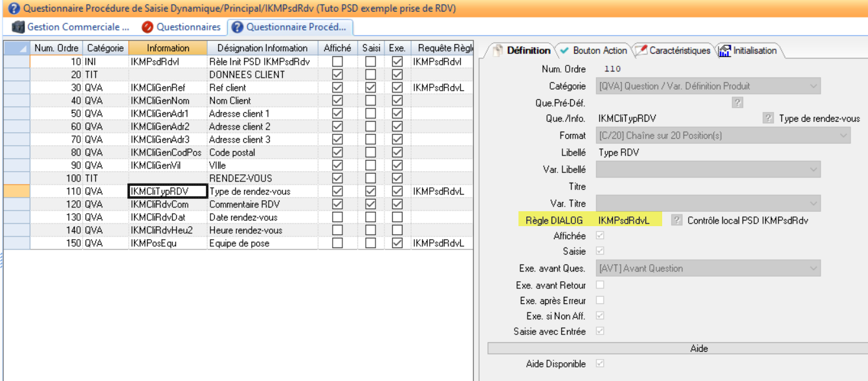Enable the Exe. avant Retour checkbox
868x381 pixels.
600,285
